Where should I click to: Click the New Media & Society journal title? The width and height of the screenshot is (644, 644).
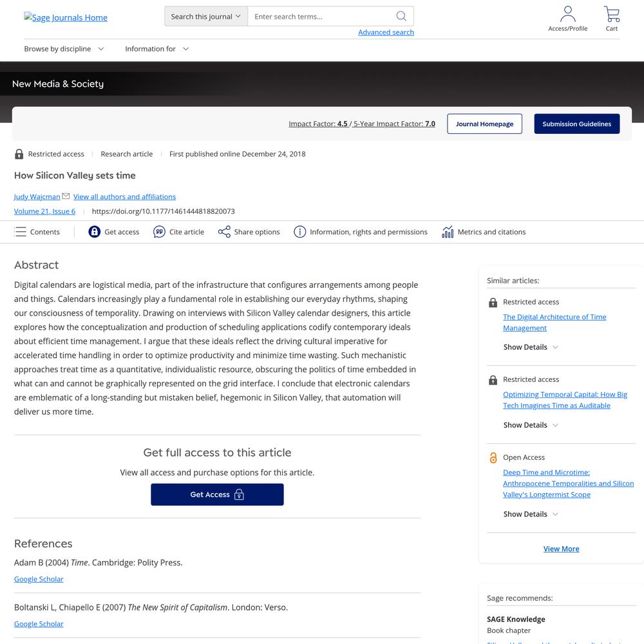(58, 84)
